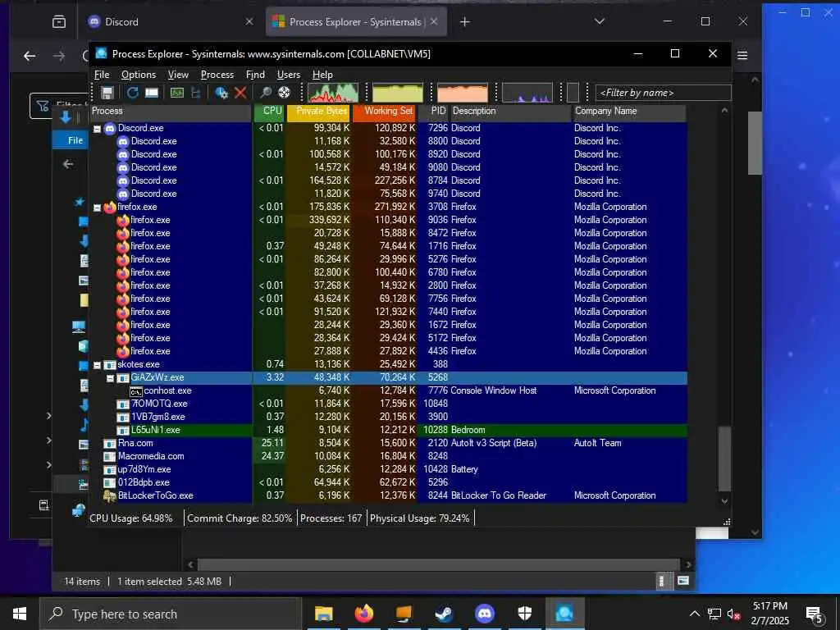Click the process tree toolbar icon
This screenshot has width=840, height=630.
click(195, 93)
